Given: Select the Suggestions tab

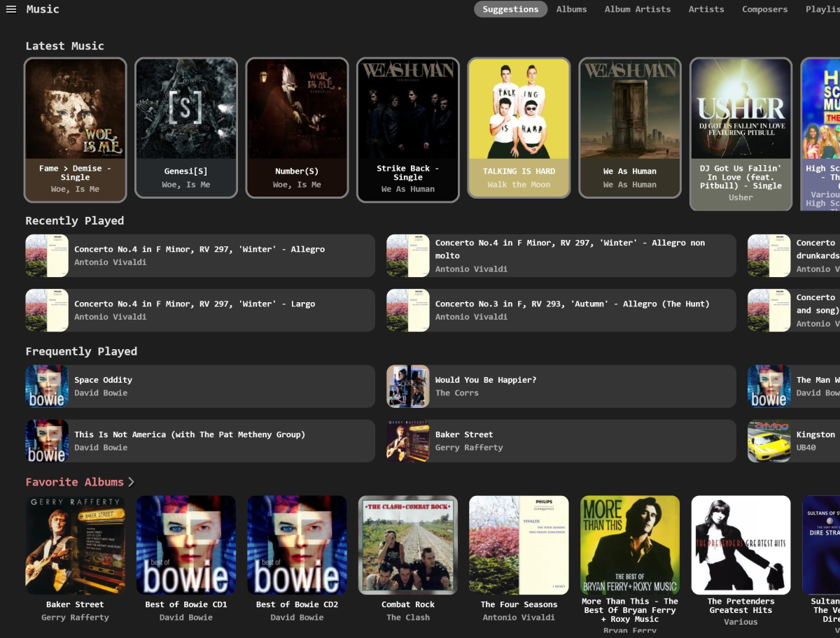Looking at the screenshot, I should point(510,9).
